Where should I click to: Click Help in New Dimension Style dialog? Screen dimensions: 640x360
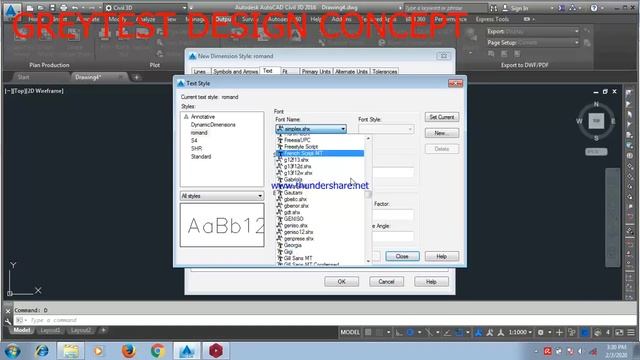coord(431,282)
